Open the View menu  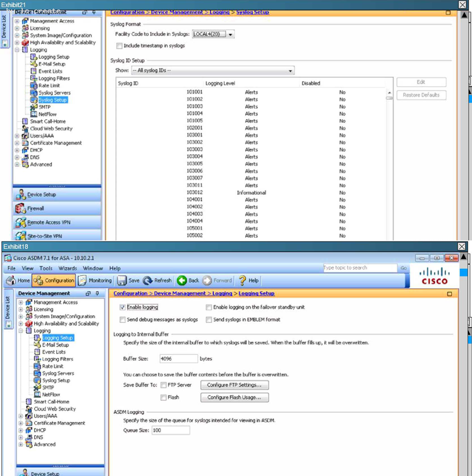click(28, 268)
